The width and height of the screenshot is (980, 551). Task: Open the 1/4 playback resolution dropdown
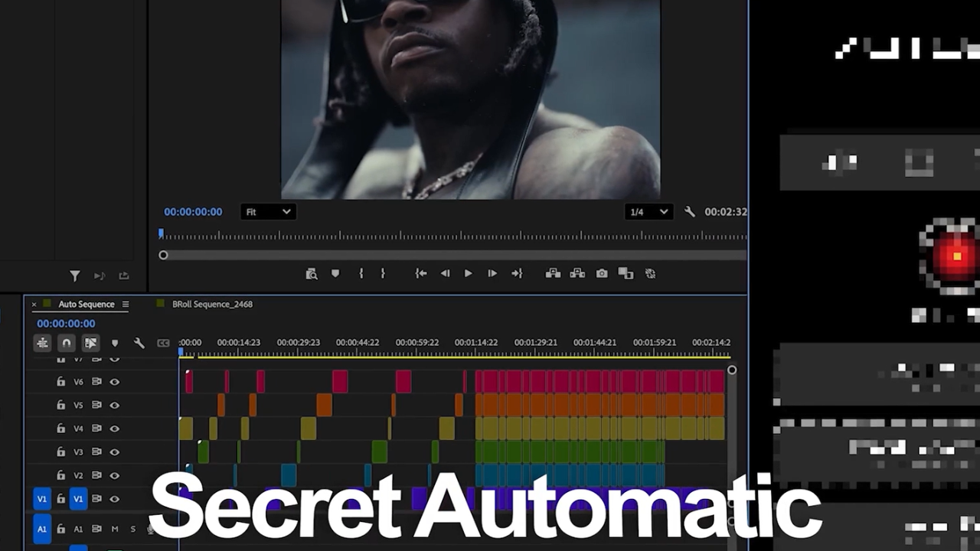(648, 212)
